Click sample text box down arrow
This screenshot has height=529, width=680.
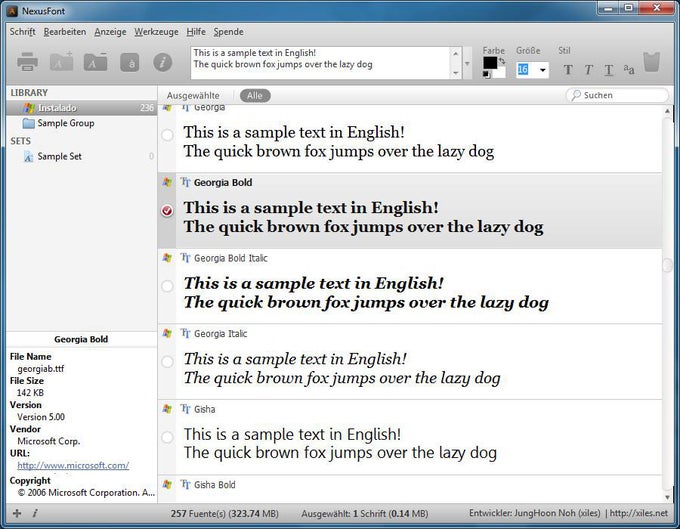tap(455, 73)
